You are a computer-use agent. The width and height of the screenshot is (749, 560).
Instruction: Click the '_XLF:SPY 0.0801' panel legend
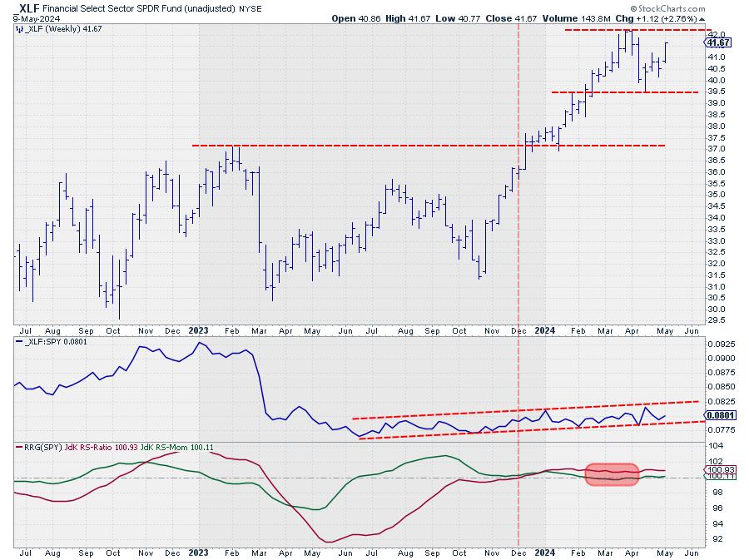pos(55,342)
